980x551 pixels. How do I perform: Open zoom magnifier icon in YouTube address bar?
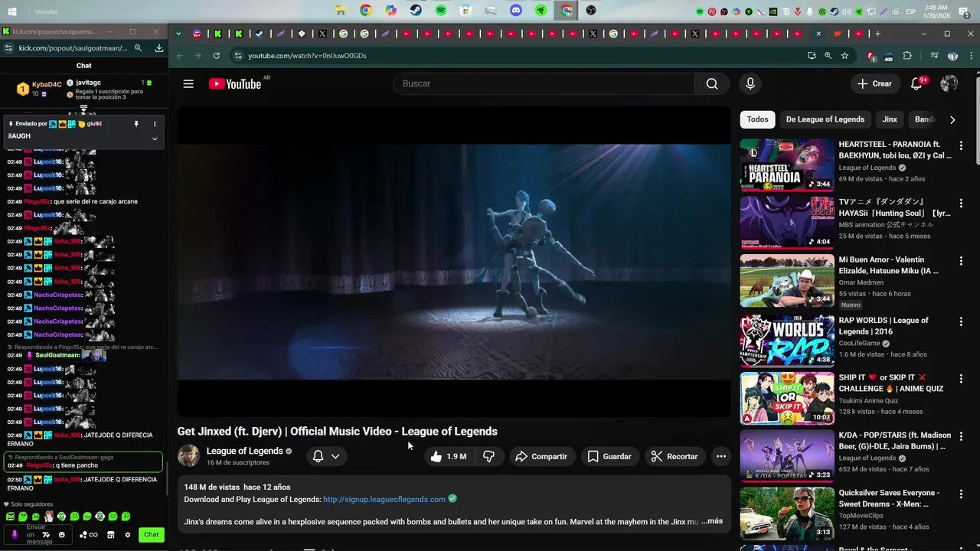click(x=828, y=56)
